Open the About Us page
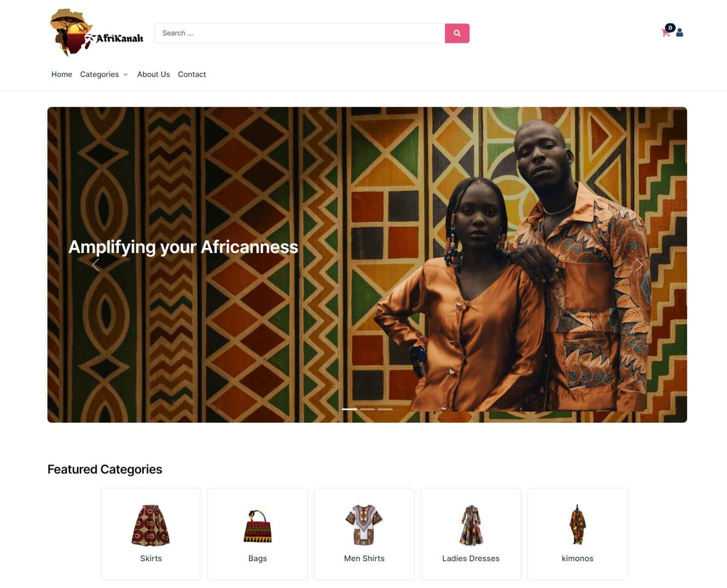727x588 pixels. point(154,74)
